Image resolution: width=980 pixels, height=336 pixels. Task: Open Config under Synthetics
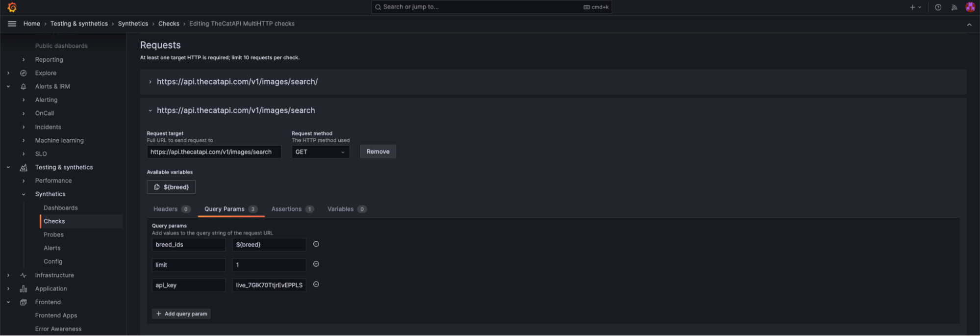[x=53, y=261]
